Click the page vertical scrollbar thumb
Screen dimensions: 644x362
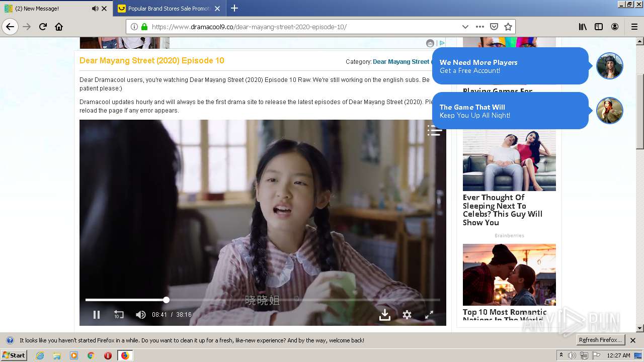(640, 112)
